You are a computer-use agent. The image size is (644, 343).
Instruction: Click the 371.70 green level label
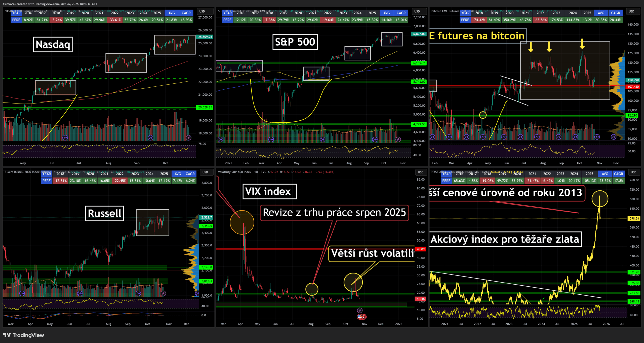[634, 272]
